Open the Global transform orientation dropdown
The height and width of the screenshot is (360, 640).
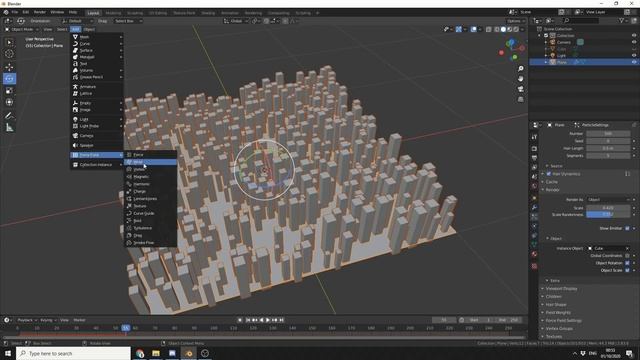pyautogui.click(x=236, y=21)
